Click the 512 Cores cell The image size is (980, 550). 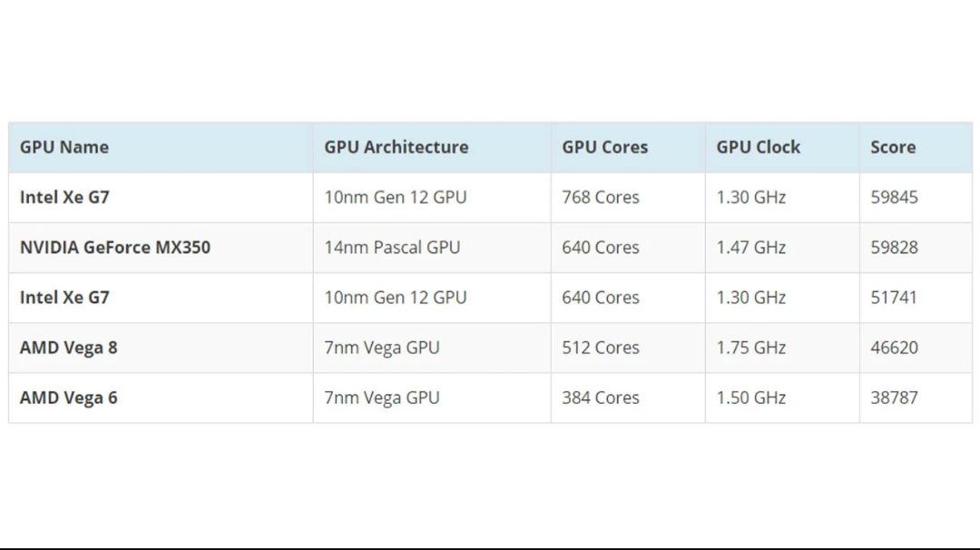pos(601,347)
